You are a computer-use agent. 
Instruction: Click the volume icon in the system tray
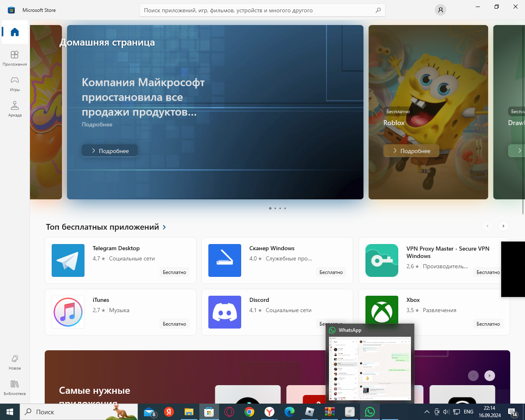446,412
